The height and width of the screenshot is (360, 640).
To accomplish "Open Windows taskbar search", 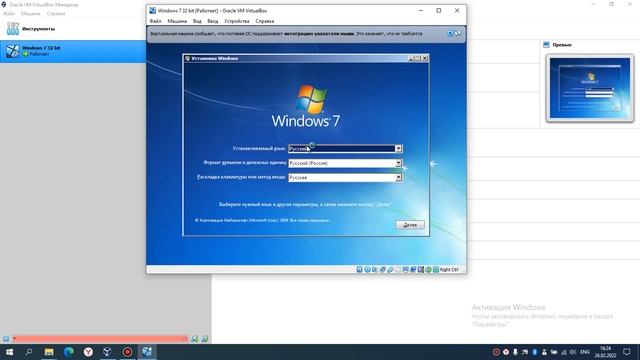I will coord(29,352).
